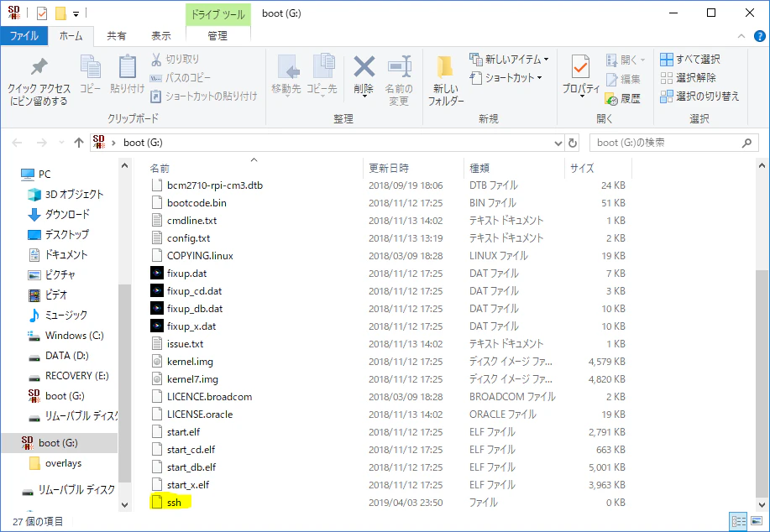Viewport: 770px width, 532px height.
Task: Click the quick access new folder icon in title bar
Action: (x=60, y=13)
